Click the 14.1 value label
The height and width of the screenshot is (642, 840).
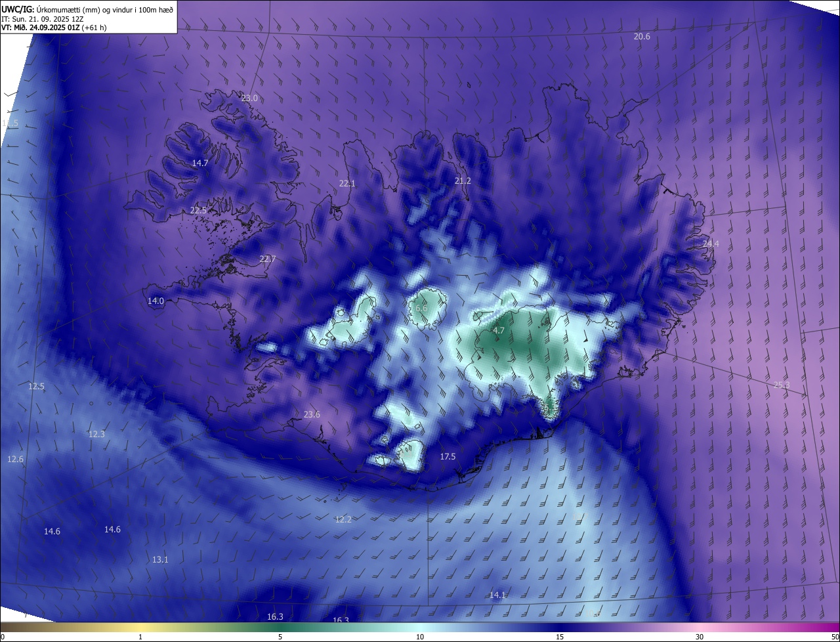(x=497, y=595)
